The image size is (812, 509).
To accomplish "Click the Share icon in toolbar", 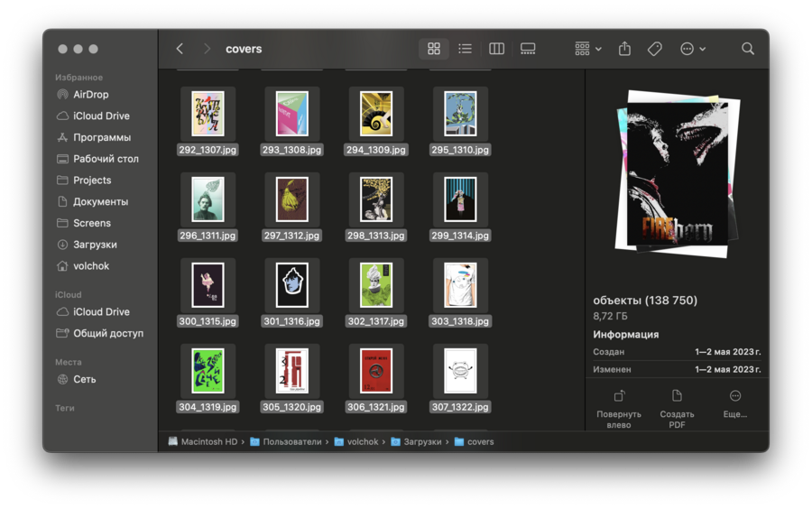I will click(624, 49).
